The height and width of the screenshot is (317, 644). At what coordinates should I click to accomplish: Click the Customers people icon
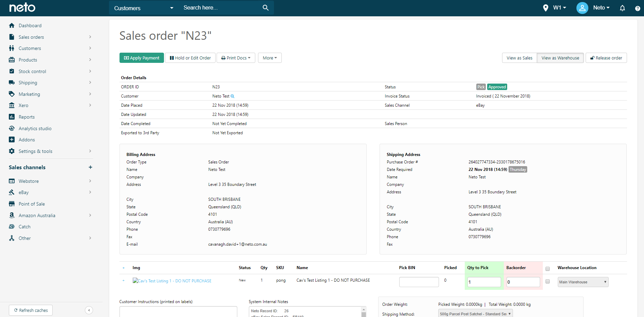click(12, 48)
